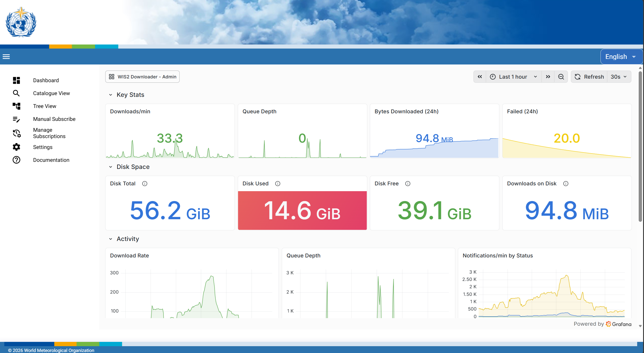This screenshot has height=353, width=644.
Task: Click the 14.6 GiB disk used value
Action: (x=302, y=210)
